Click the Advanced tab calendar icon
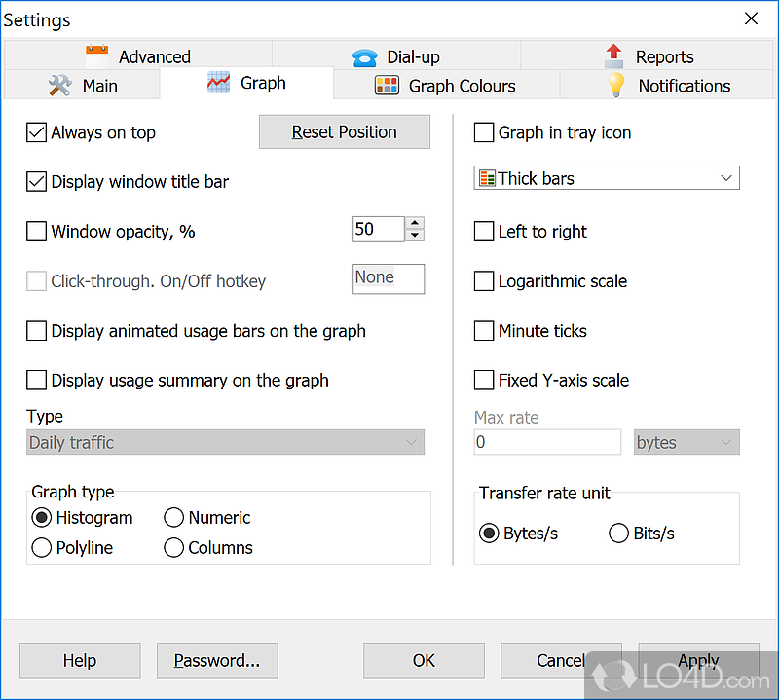This screenshot has width=779, height=700. coord(96,55)
